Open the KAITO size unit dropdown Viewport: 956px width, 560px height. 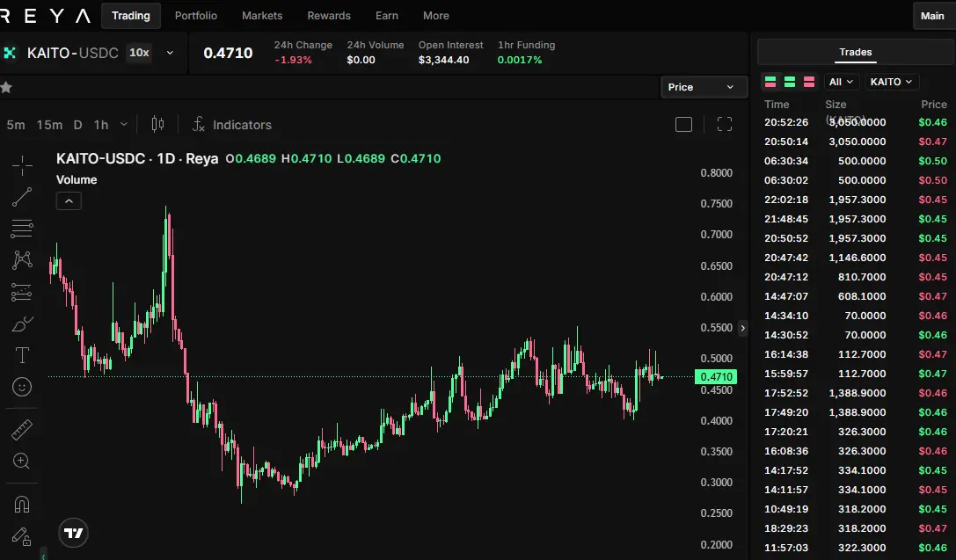click(892, 82)
